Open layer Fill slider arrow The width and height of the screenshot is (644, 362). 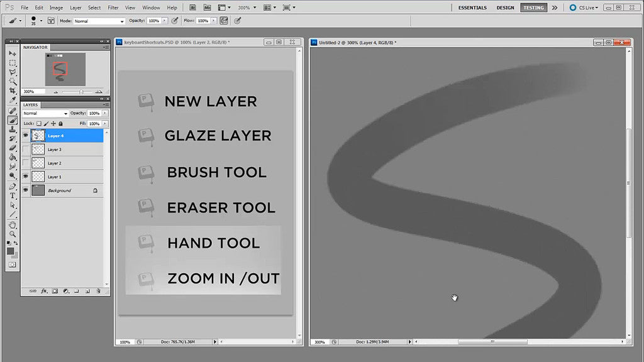[105, 124]
